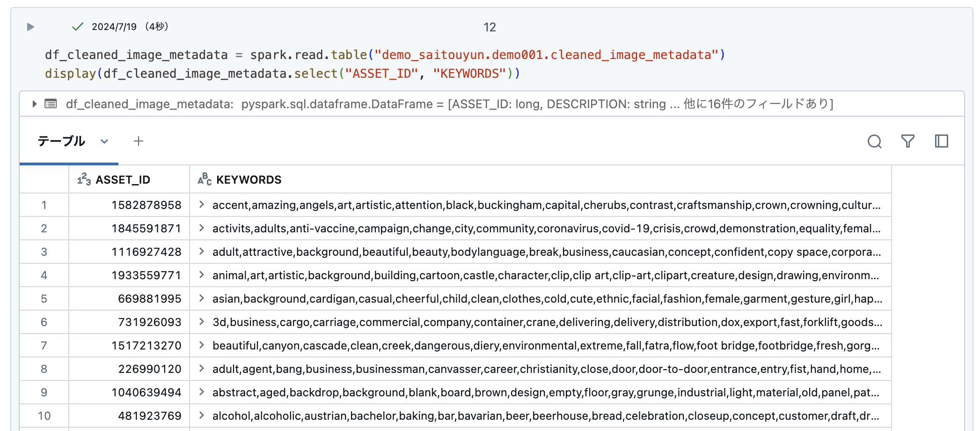Select ASSET_ID cell 481923769
Image resolution: width=980 pixels, height=431 pixels.
click(x=129, y=416)
